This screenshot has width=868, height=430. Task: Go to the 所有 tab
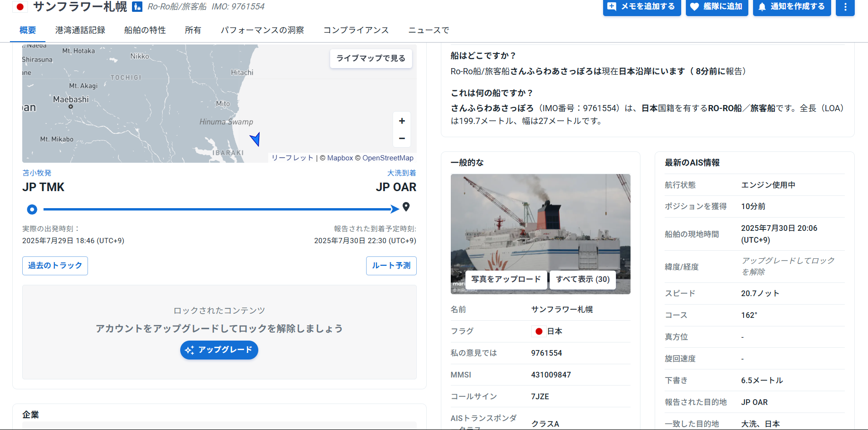tap(193, 30)
